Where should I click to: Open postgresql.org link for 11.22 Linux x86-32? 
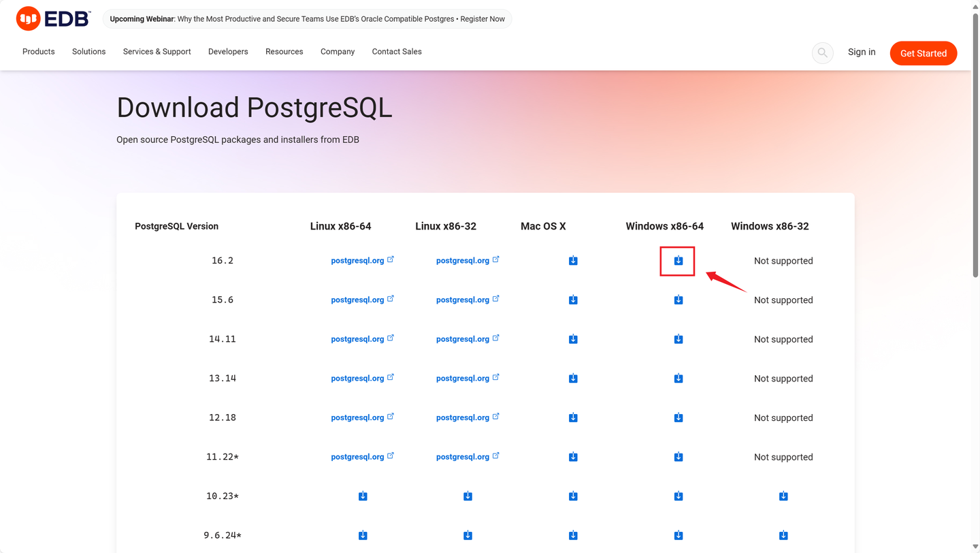(468, 457)
